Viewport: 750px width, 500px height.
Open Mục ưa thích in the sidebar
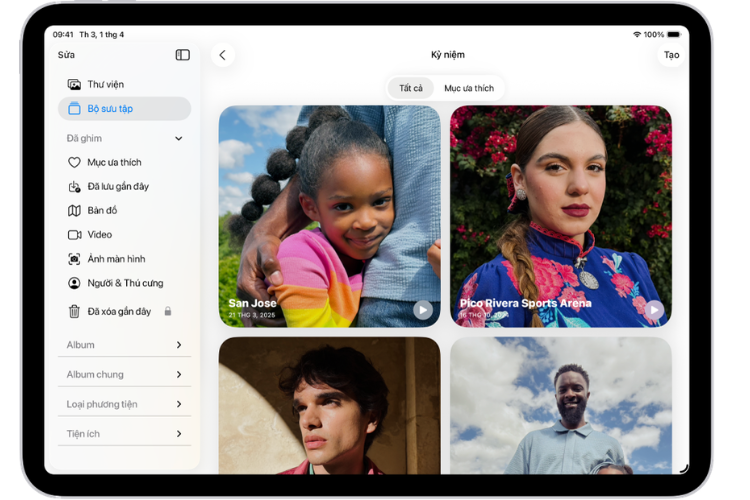[x=124, y=163]
